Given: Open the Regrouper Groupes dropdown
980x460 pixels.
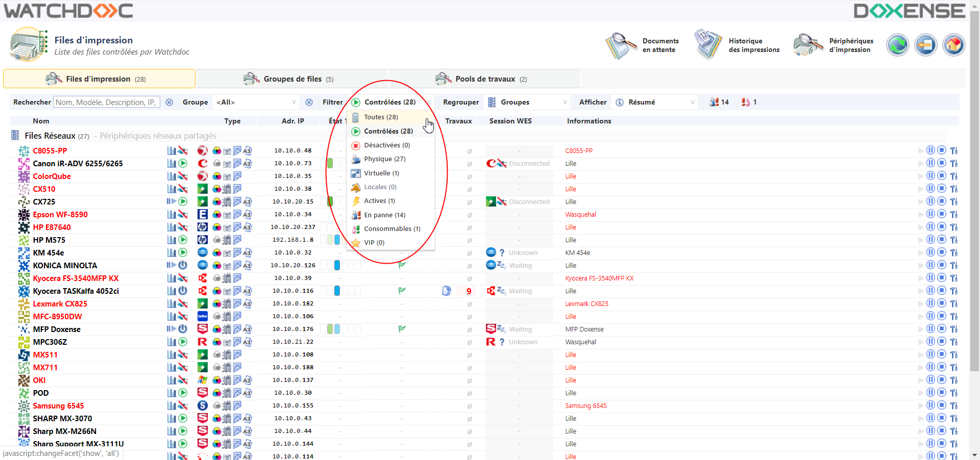Looking at the screenshot, I should click(x=527, y=102).
